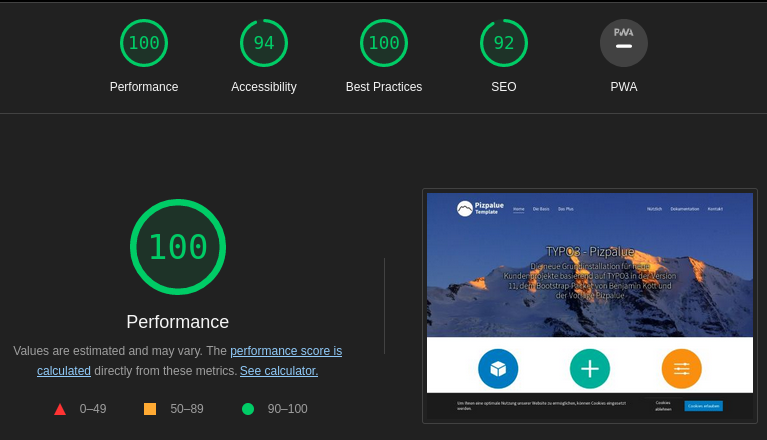Click the blue cube icon in page screenshot
767x440 pixels.
click(x=498, y=369)
